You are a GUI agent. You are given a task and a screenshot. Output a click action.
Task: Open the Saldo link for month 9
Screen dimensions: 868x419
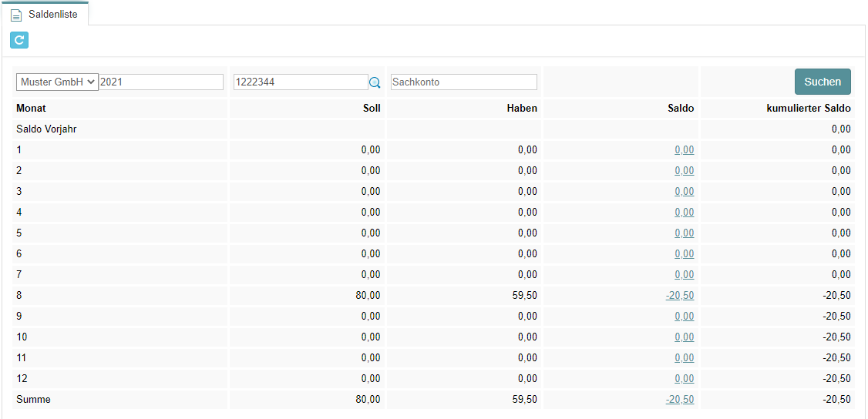point(685,317)
